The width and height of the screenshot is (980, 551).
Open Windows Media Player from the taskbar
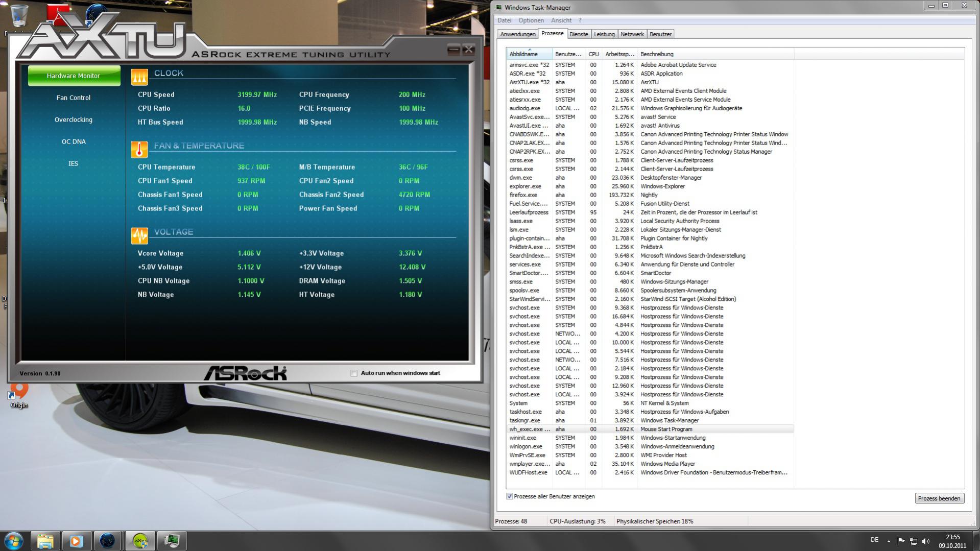point(77,541)
